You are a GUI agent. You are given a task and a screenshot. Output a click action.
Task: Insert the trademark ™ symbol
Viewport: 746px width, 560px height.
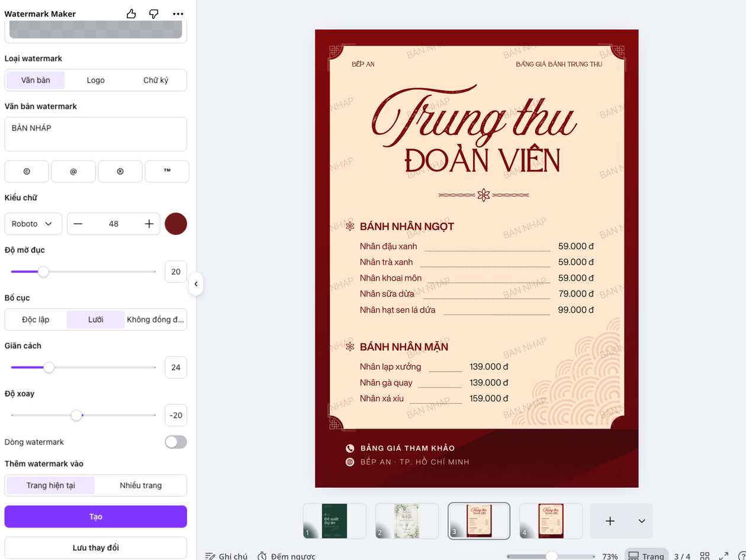tap(167, 171)
